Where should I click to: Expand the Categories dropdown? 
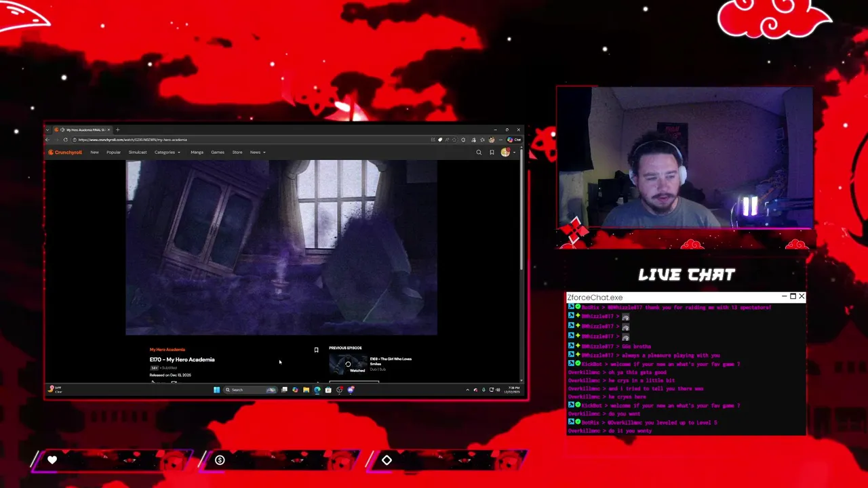point(167,152)
